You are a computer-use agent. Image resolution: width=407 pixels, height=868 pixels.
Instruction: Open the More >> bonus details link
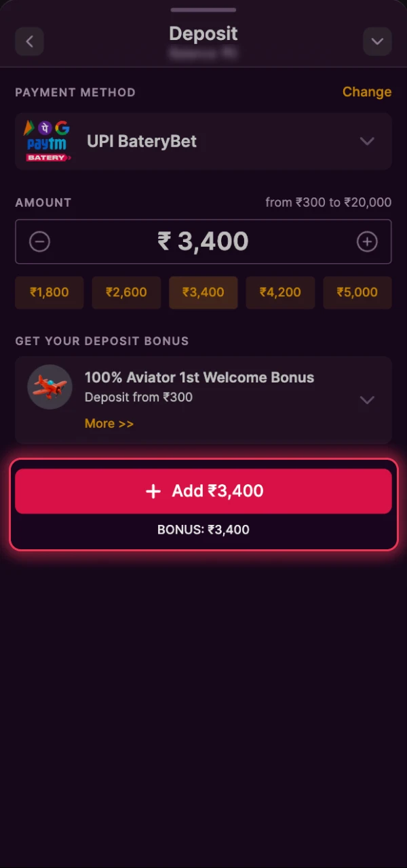coord(109,423)
